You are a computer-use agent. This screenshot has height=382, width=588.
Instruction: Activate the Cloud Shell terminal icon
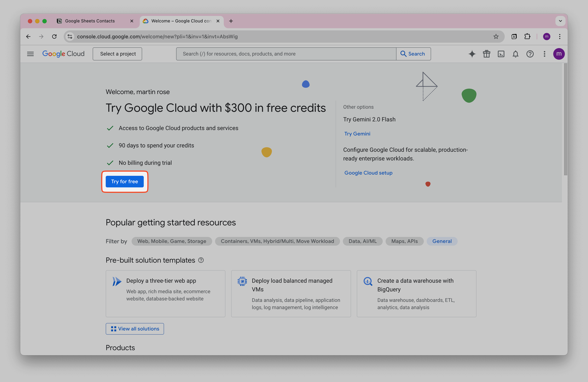pos(501,54)
